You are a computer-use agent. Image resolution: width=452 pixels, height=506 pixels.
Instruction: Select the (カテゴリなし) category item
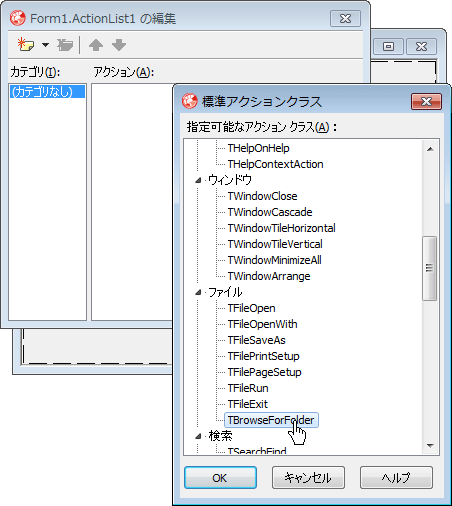pyautogui.click(x=47, y=92)
